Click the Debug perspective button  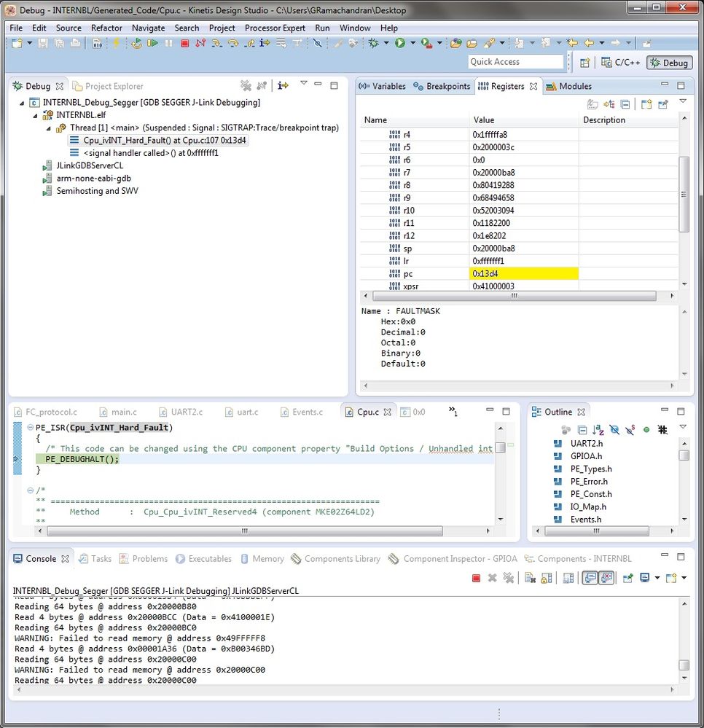click(x=669, y=63)
